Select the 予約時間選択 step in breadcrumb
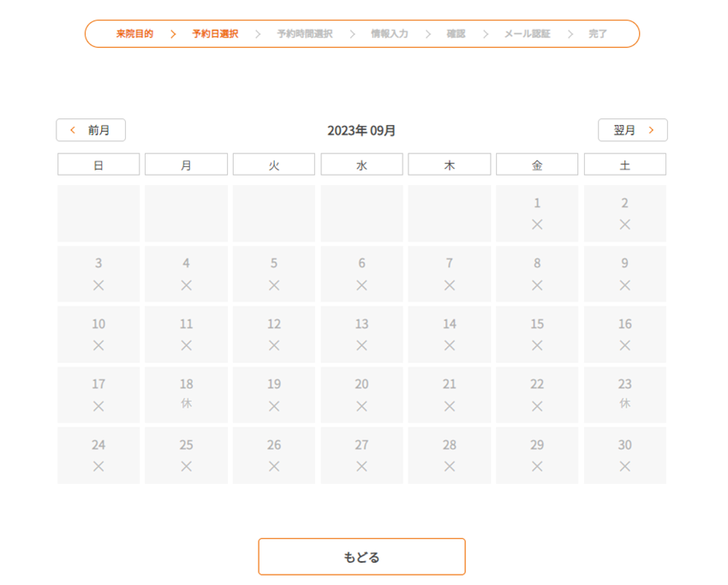The height and width of the screenshot is (585, 728). 305,34
